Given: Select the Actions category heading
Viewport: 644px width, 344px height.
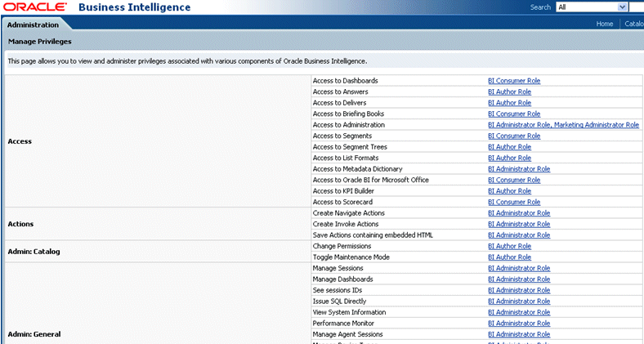Looking at the screenshot, I should click(x=20, y=224).
